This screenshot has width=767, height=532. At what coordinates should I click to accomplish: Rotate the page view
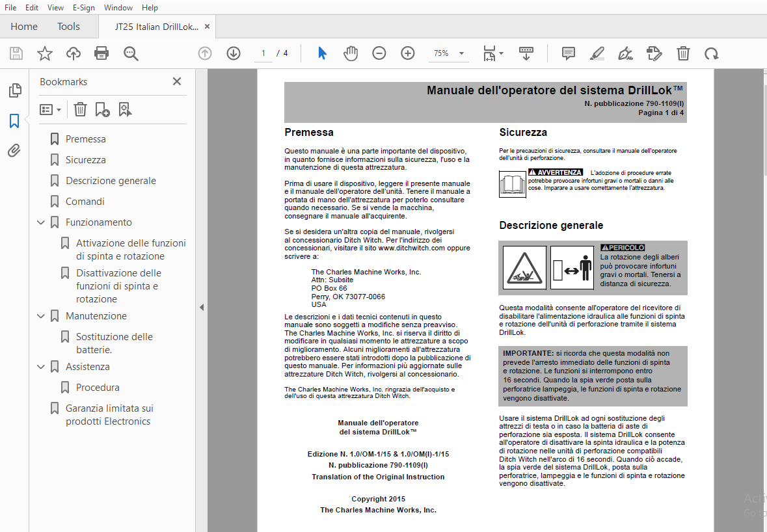pyautogui.click(x=712, y=53)
